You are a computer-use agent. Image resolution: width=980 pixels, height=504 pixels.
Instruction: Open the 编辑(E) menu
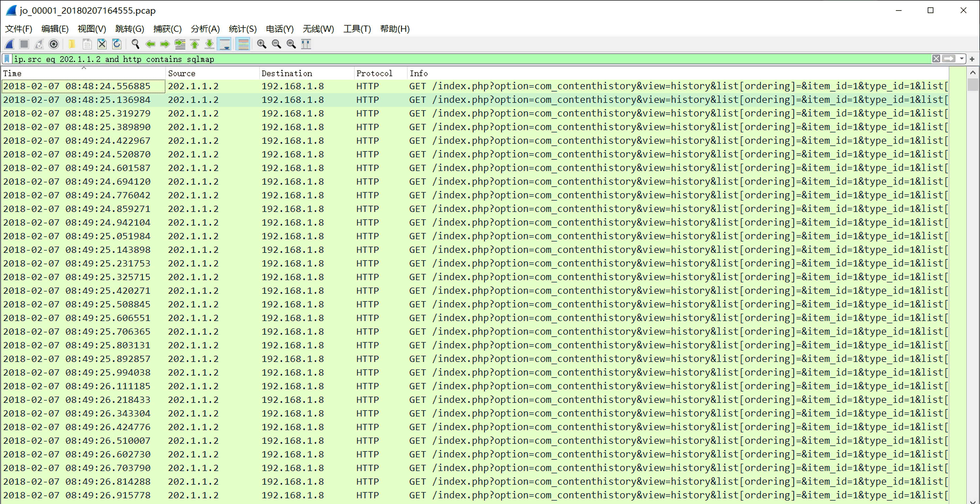pyautogui.click(x=55, y=29)
